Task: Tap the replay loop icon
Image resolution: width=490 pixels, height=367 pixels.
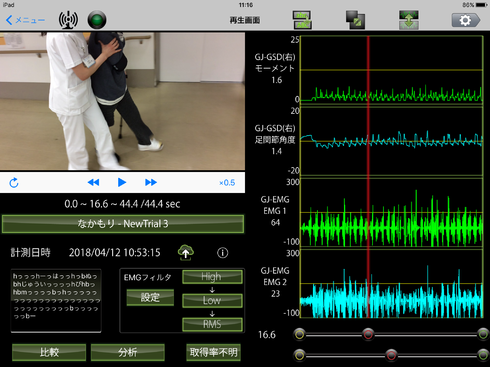Action: (x=14, y=183)
